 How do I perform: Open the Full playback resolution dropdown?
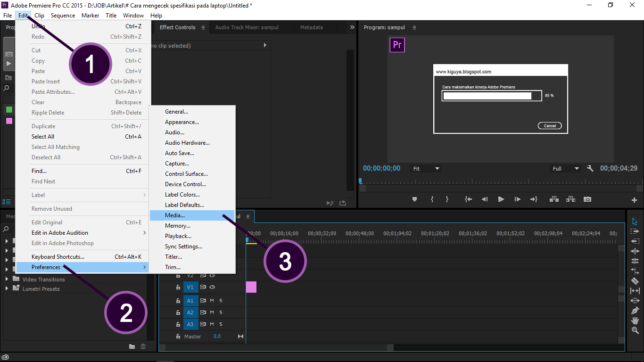(x=565, y=168)
